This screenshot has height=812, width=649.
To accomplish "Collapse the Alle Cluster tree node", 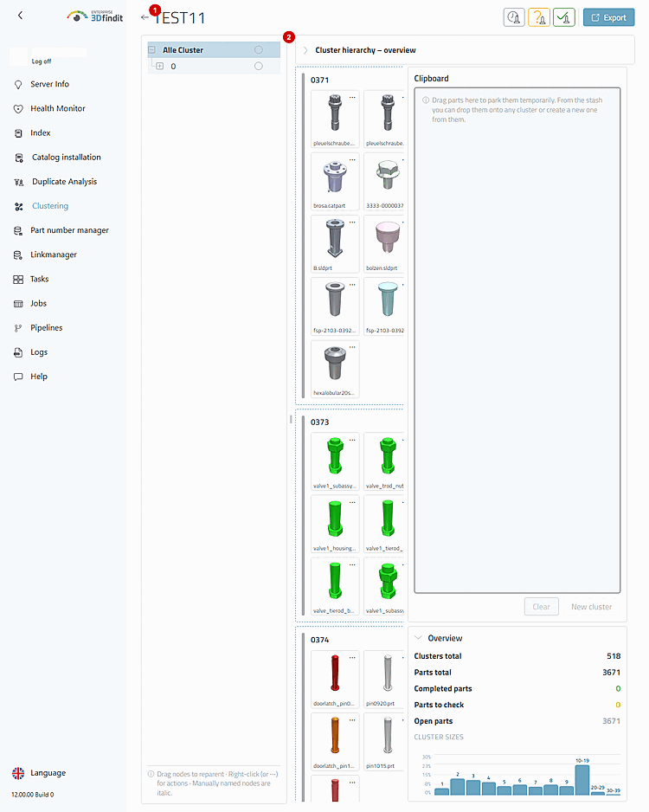I will click(152, 49).
